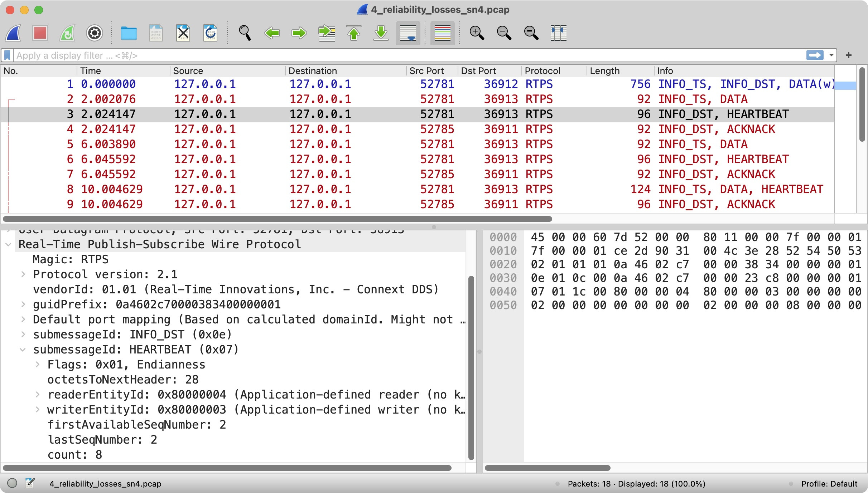The width and height of the screenshot is (868, 493).
Task: Toggle packet list colorization
Action: coord(442,33)
